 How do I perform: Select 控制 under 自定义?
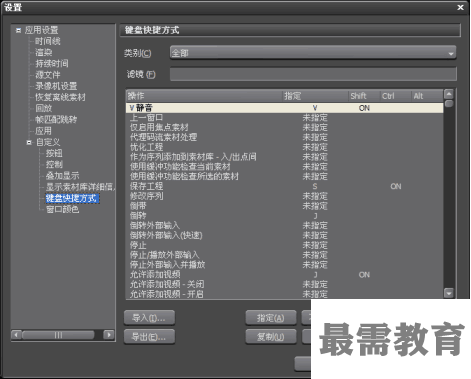(54, 164)
